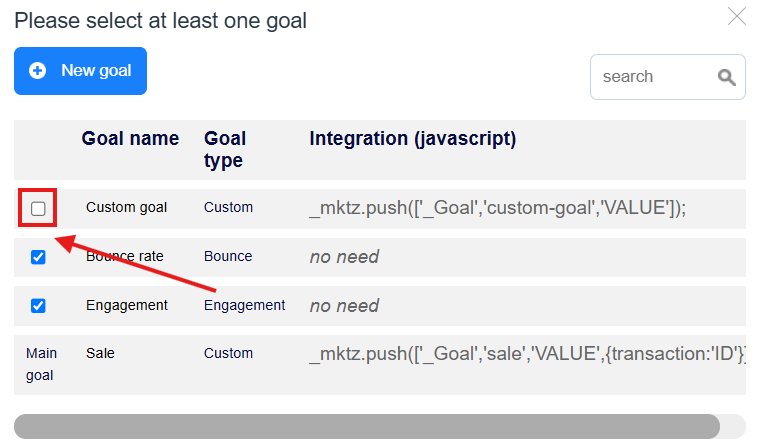
Task: Select the Bounce rate goal name
Action: point(126,257)
